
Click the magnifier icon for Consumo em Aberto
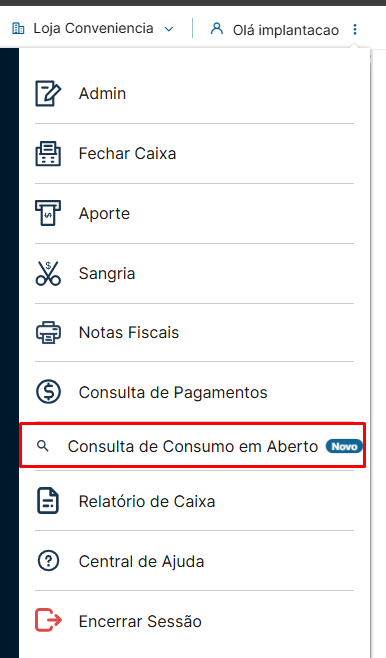43,446
